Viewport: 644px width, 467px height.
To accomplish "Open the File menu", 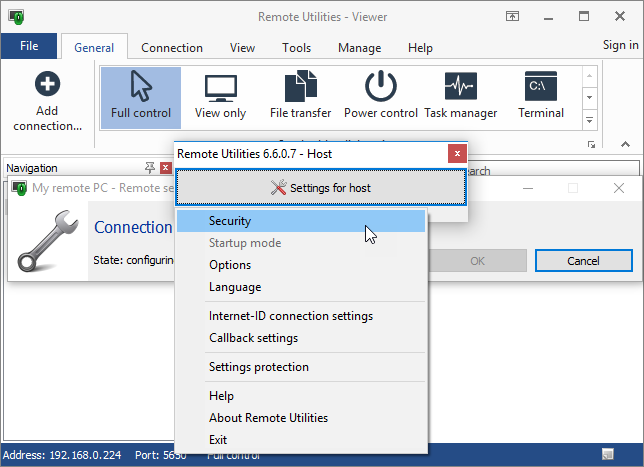I will coord(29,46).
